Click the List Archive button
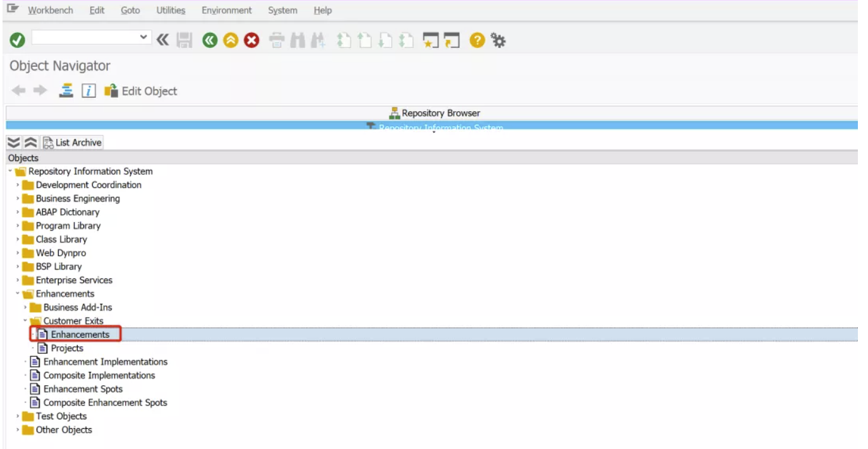This screenshot has height=449, width=868. [73, 143]
